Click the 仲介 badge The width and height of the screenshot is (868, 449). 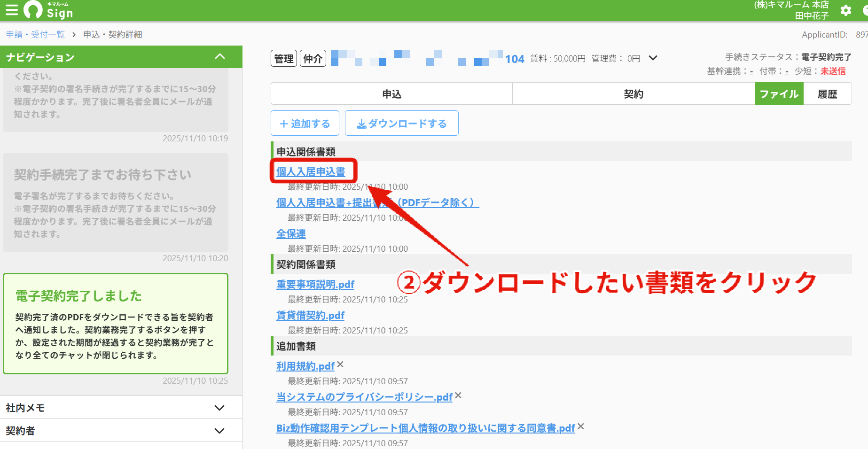(x=313, y=58)
